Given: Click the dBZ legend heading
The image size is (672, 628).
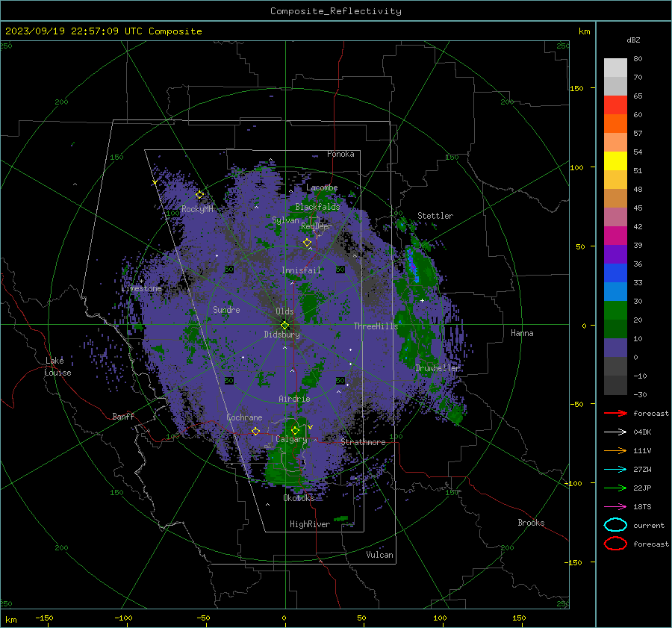Looking at the screenshot, I should (633, 40).
